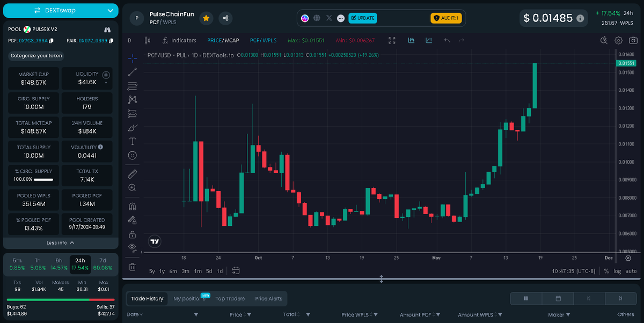The height and width of the screenshot is (323, 644).
Task: Click Categorize your token
Action: tap(36, 55)
